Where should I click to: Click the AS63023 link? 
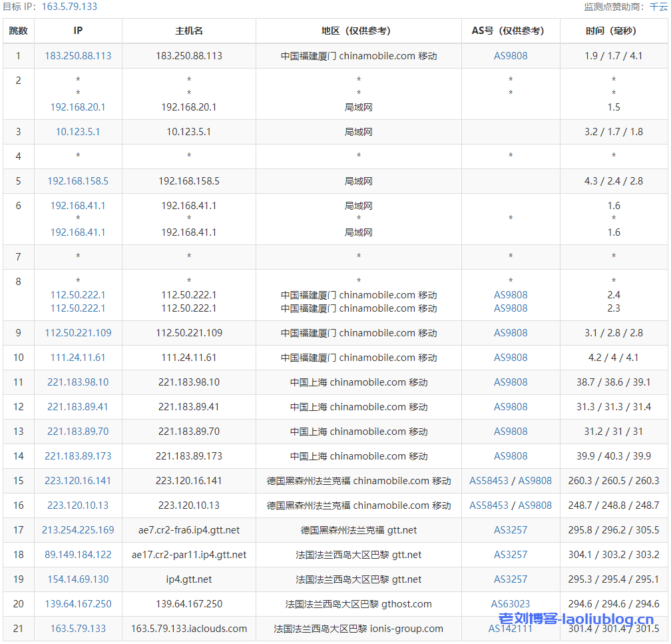point(511,604)
